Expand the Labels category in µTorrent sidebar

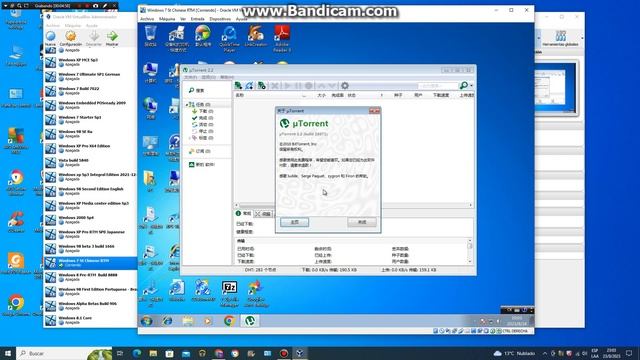click(189, 138)
